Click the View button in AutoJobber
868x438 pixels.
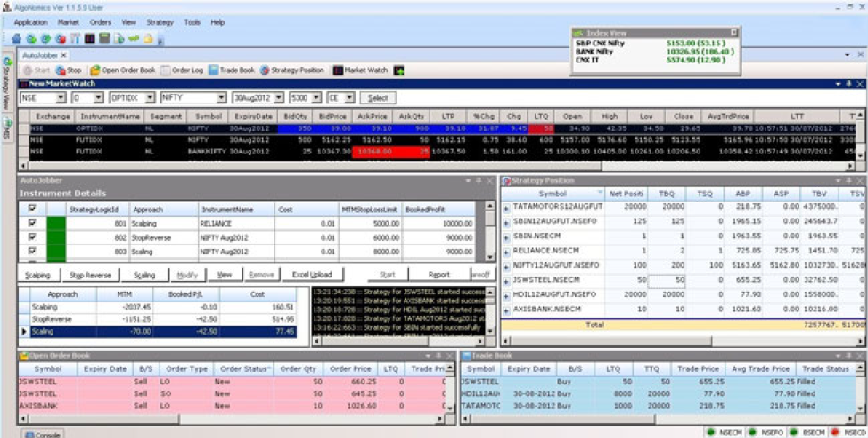[225, 275]
